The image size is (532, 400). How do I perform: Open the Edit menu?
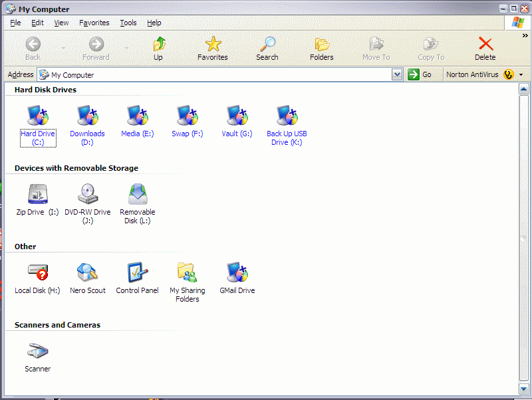[37, 23]
